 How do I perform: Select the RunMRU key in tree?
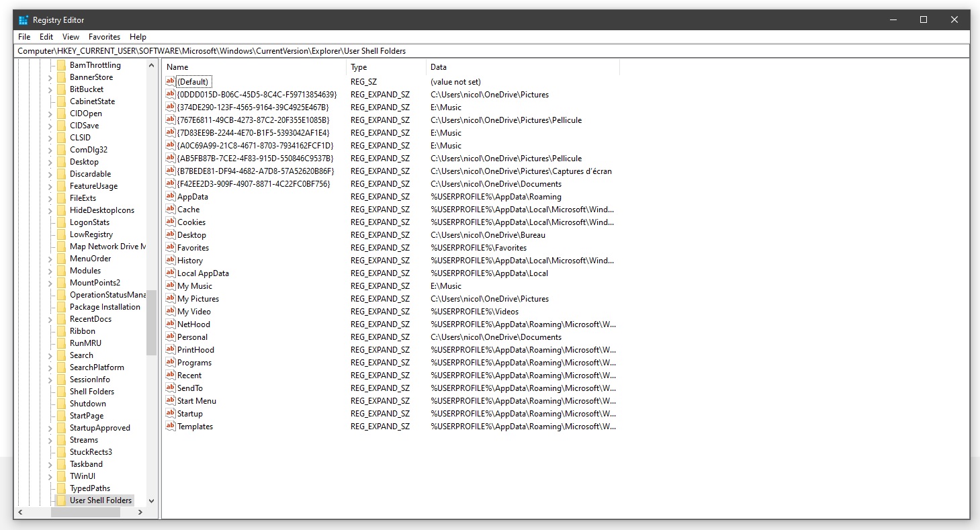click(x=85, y=343)
